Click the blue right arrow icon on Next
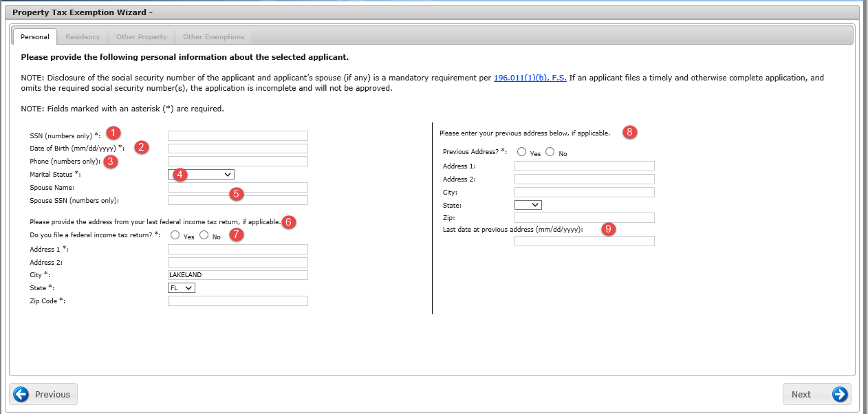The height and width of the screenshot is (414, 868). pyautogui.click(x=840, y=394)
